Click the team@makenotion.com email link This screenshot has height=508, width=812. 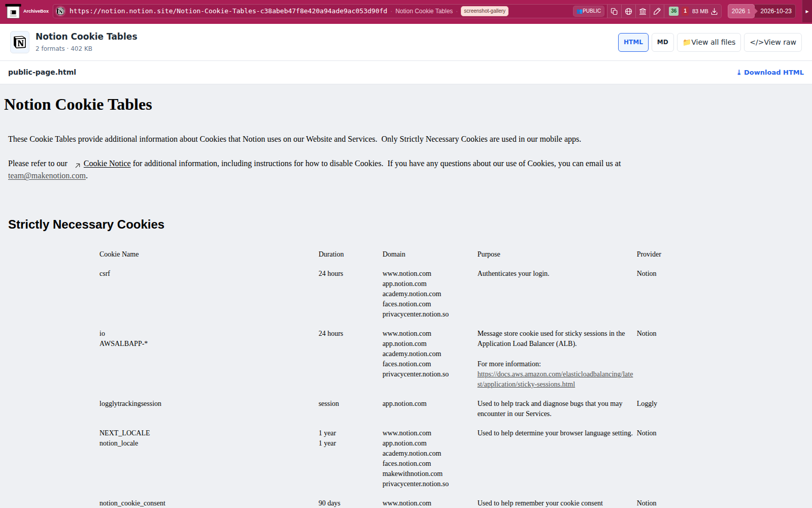click(x=47, y=176)
